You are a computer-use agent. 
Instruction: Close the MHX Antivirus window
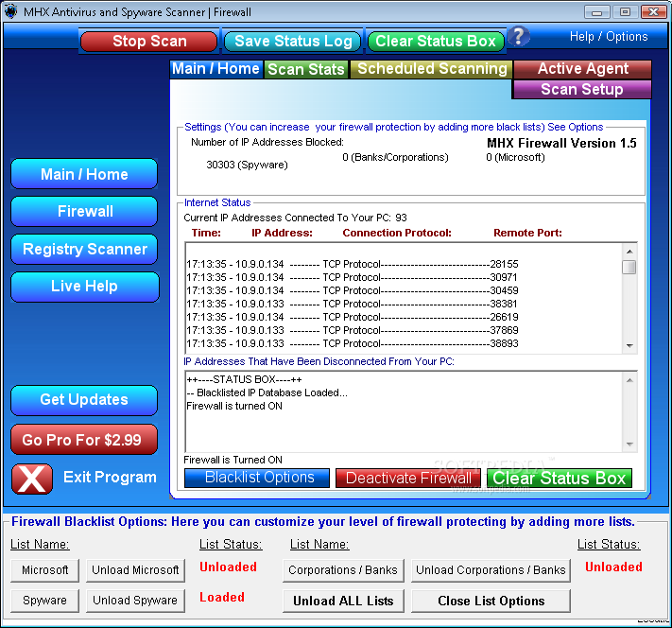coord(654,12)
